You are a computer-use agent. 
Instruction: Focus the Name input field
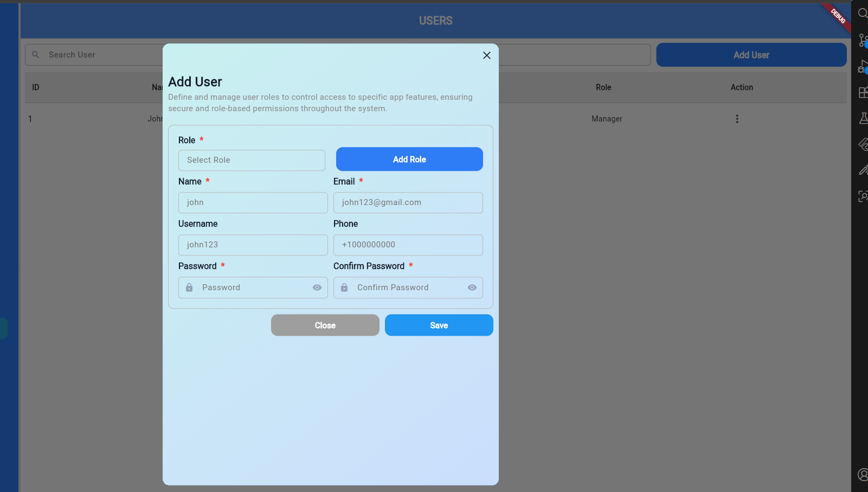(x=253, y=202)
